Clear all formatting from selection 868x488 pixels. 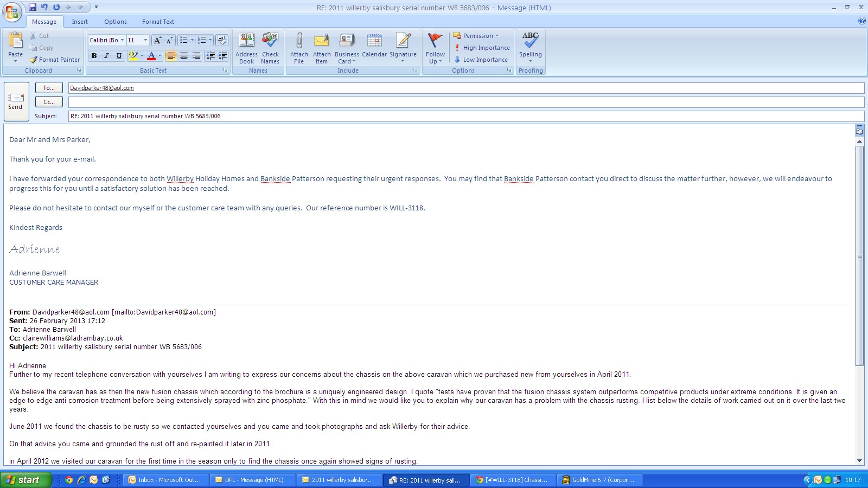click(221, 40)
